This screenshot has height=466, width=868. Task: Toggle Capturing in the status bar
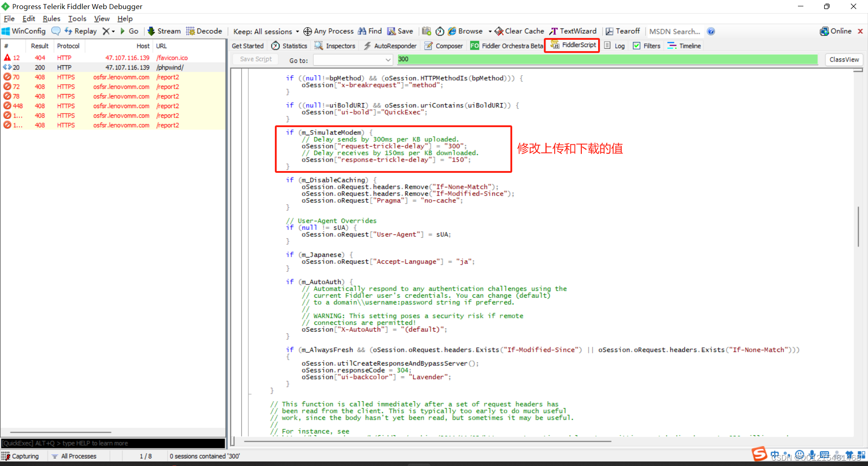[20, 456]
